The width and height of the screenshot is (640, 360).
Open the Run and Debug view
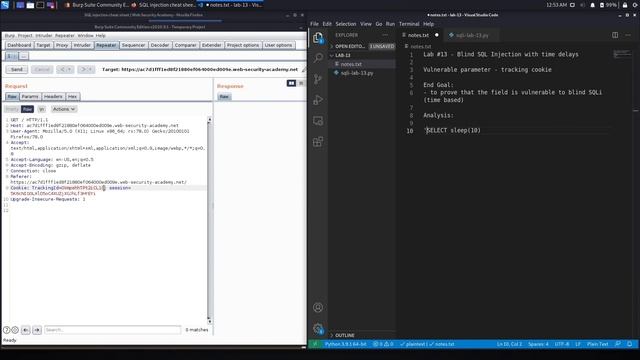318,100
